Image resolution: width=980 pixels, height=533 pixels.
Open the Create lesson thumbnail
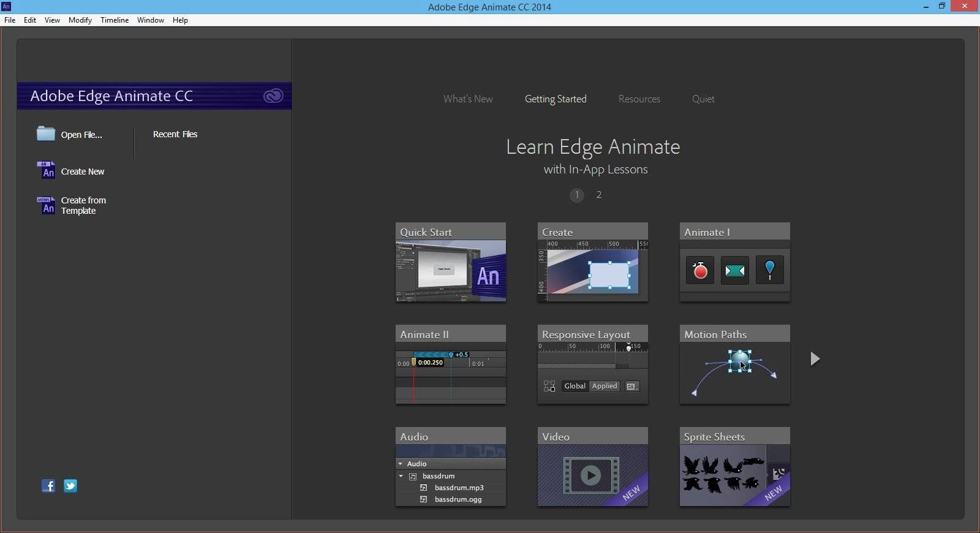tap(593, 271)
